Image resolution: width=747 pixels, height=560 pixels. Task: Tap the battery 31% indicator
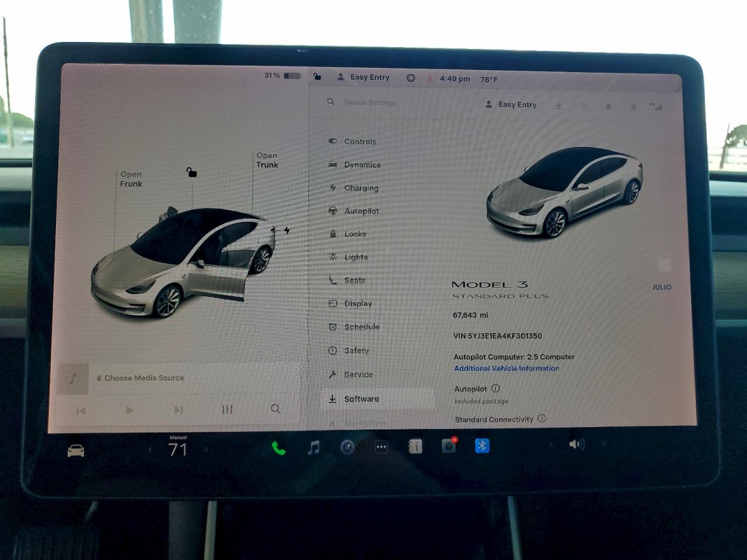[x=283, y=75]
